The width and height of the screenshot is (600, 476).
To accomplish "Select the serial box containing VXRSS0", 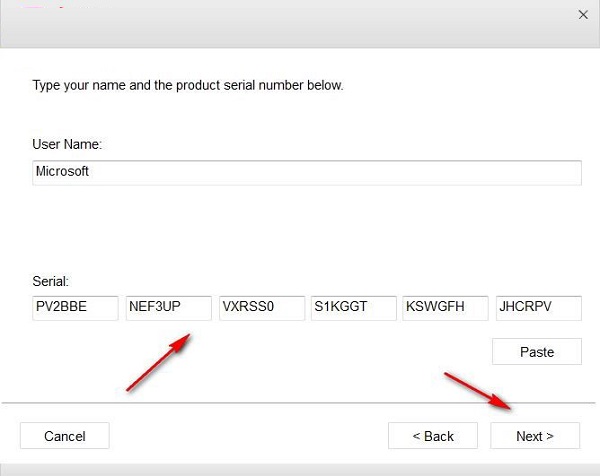I will (x=262, y=308).
